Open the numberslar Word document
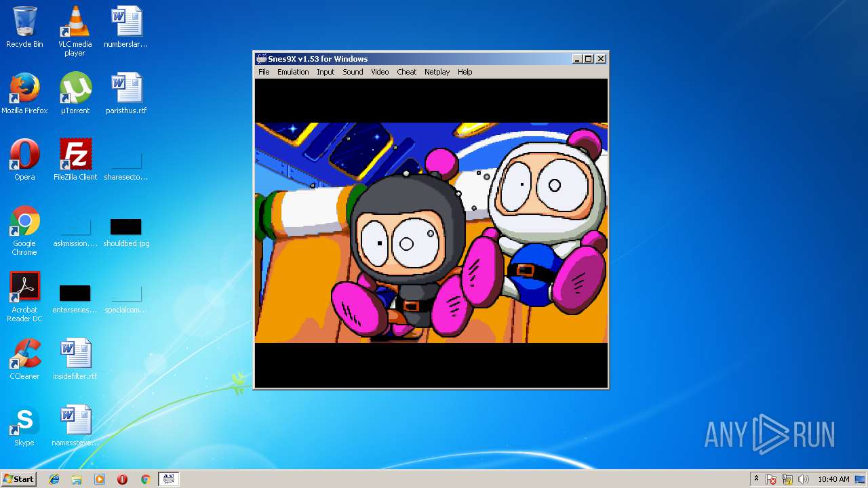The width and height of the screenshot is (868, 488). [126, 27]
